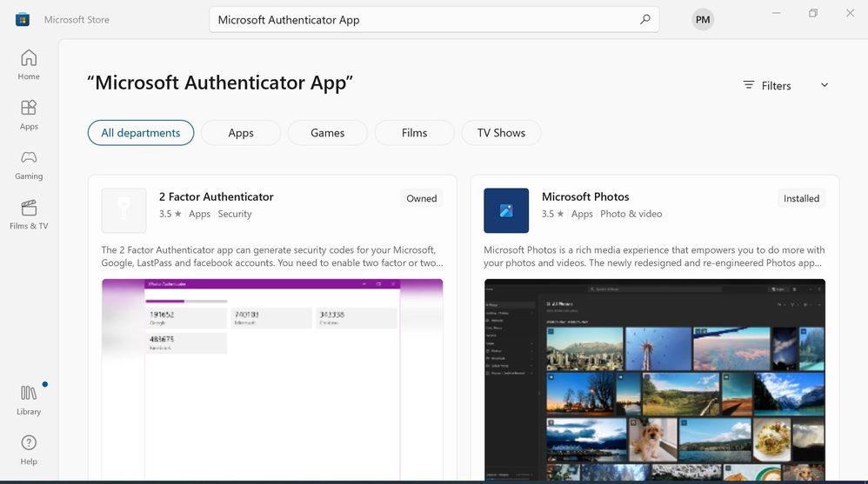Open Help in sidebar
Viewport: 868px width, 484px height.
pyautogui.click(x=29, y=450)
